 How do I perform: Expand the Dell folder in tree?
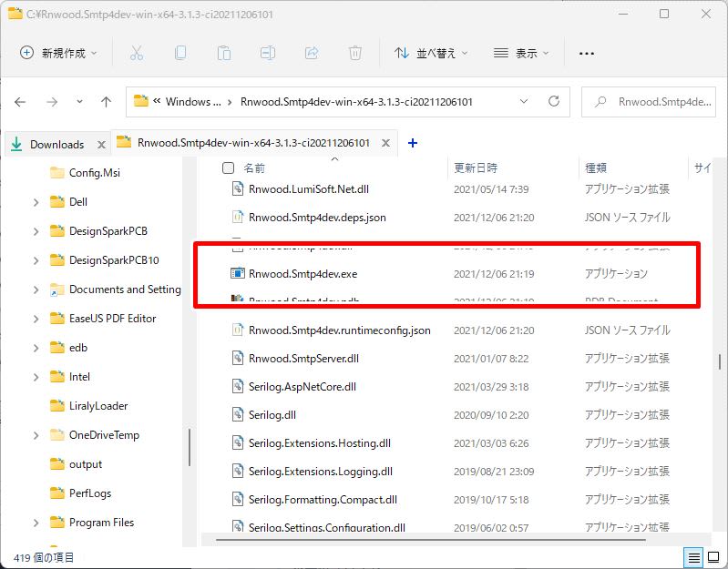tap(36, 202)
